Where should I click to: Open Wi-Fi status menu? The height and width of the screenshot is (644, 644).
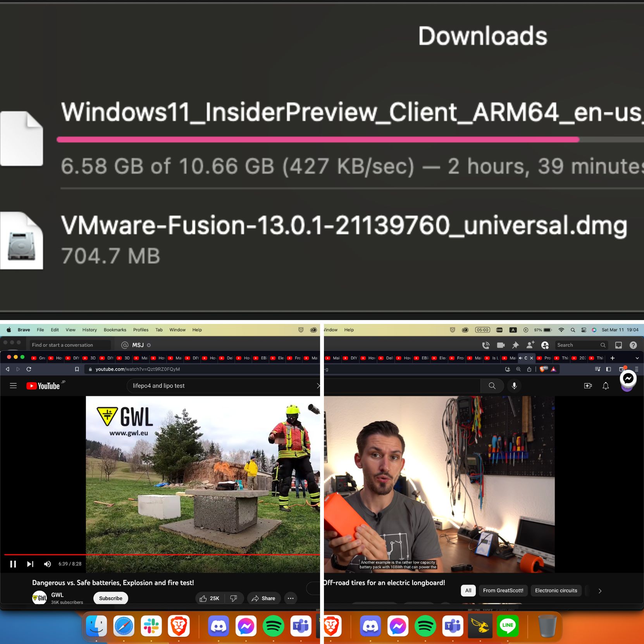point(561,330)
